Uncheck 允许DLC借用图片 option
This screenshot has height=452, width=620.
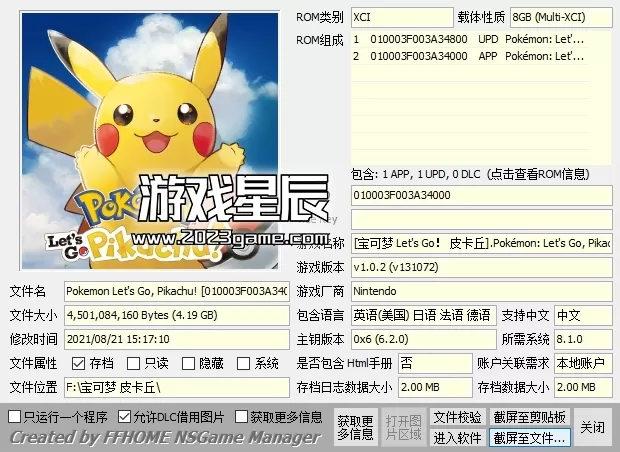(x=124, y=416)
